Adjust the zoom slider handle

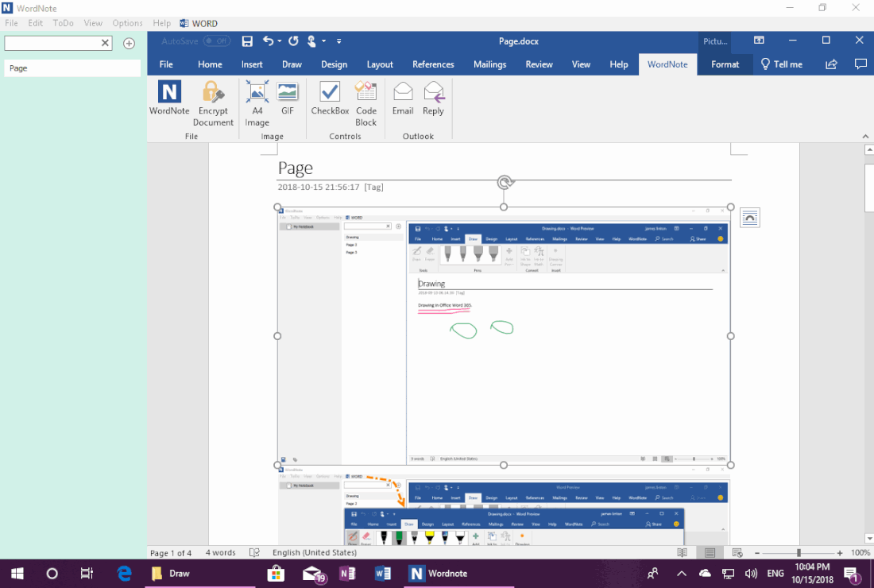tap(799, 553)
